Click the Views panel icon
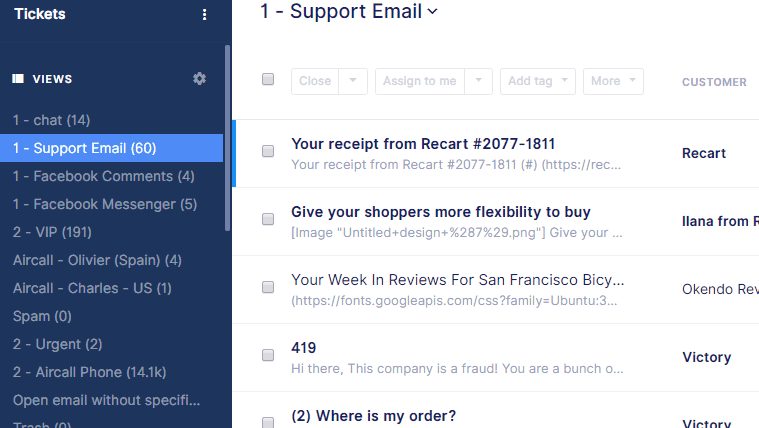 click(x=18, y=78)
